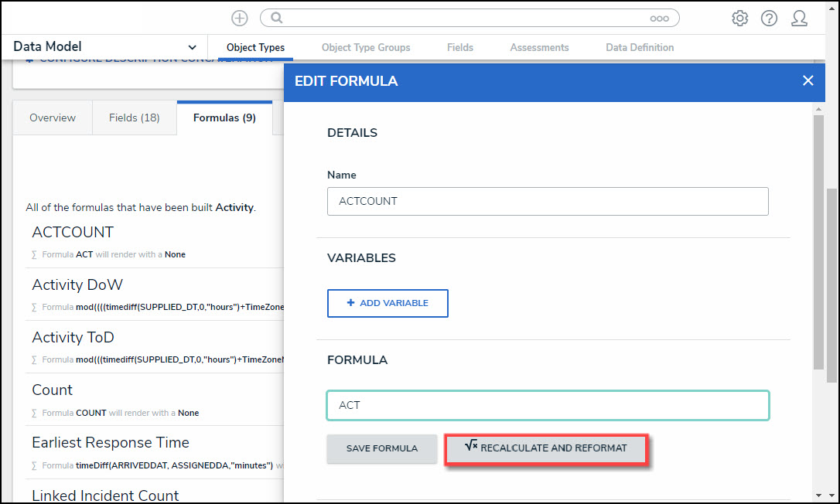840x504 pixels.
Task: Open the settings gear icon
Action: [x=739, y=18]
